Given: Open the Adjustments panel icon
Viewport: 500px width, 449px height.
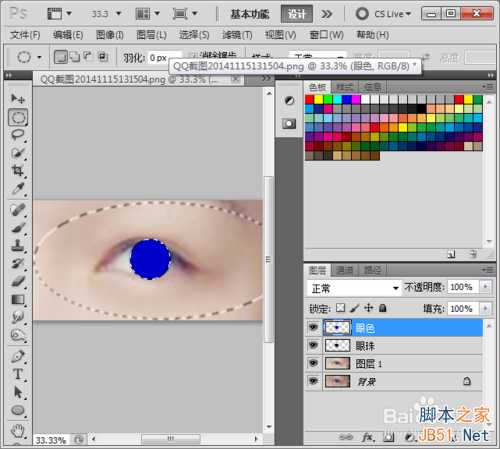Looking at the screenshot, I should (x=289, y=100).
